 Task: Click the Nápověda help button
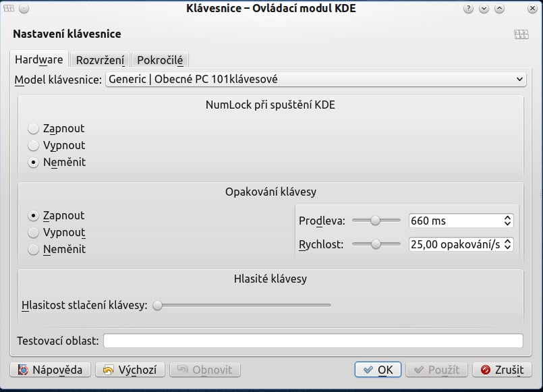pos(50,370)
